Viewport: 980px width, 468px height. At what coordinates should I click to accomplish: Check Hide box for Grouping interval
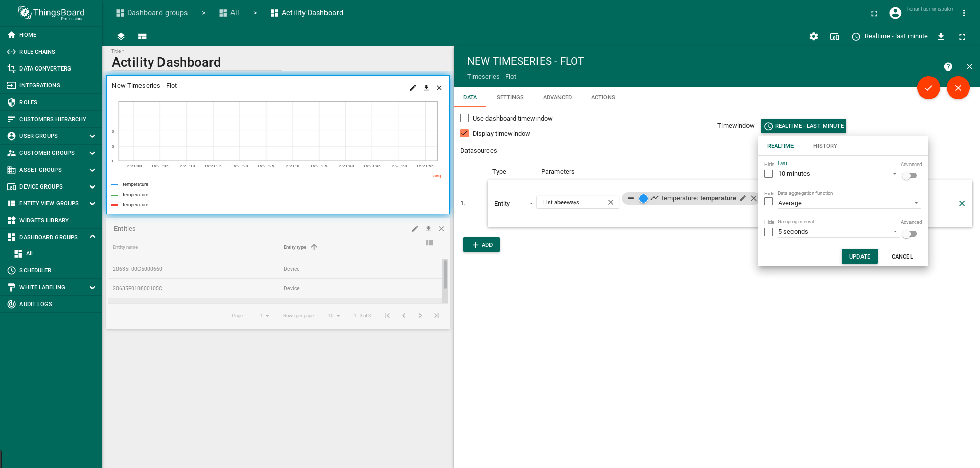pyautogui.click(x=768, y=232)
